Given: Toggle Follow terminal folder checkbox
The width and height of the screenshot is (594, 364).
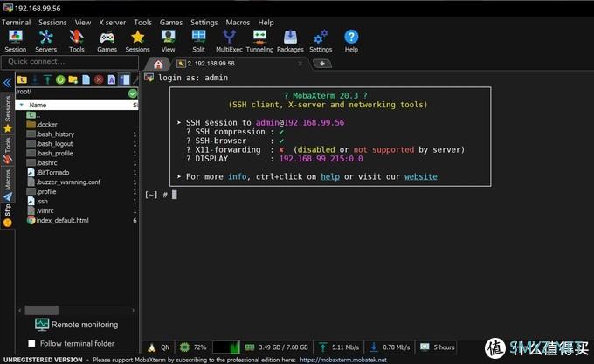Looking at the screenshot, I should (31, 344).
